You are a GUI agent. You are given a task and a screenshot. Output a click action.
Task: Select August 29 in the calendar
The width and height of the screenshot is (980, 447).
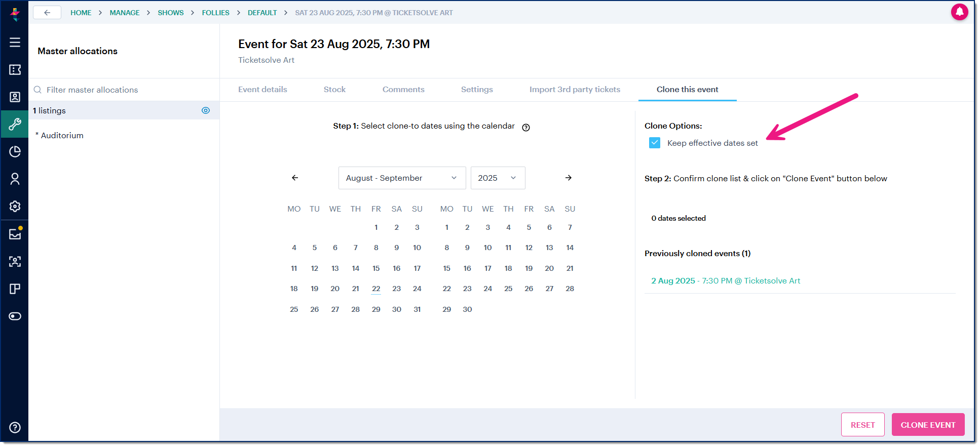point(376,309)
